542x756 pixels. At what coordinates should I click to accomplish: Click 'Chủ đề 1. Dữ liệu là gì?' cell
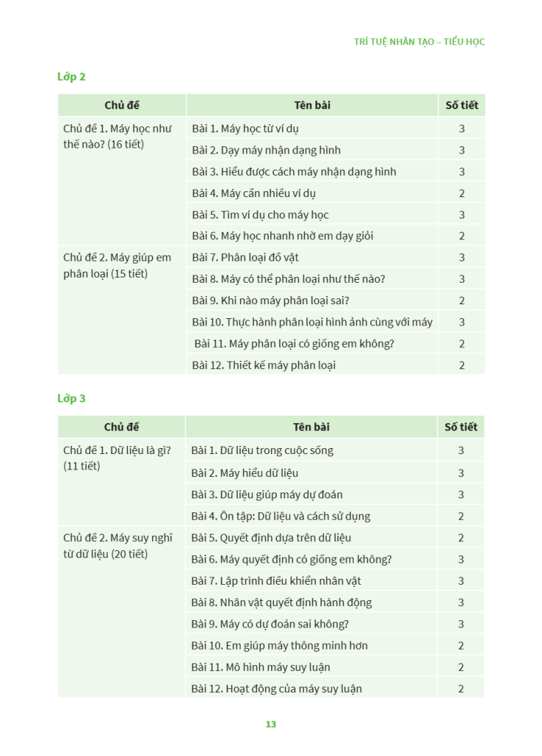tap(117, 458)
